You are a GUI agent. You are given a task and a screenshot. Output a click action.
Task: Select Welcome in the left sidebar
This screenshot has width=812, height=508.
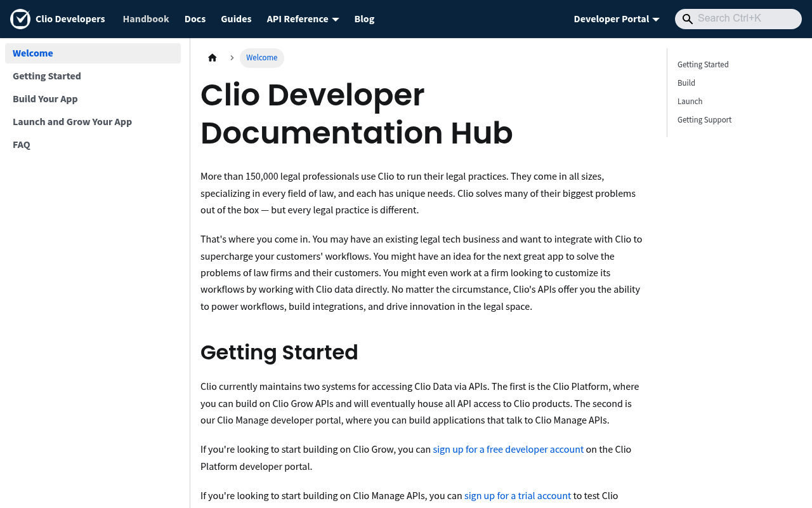[x=93, y=53]
